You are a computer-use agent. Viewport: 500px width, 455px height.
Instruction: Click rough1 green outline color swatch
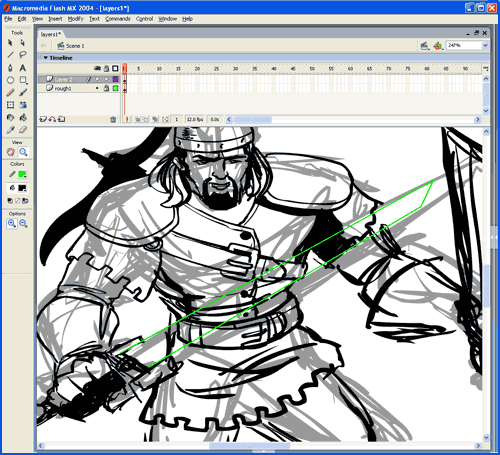(115, 88)
